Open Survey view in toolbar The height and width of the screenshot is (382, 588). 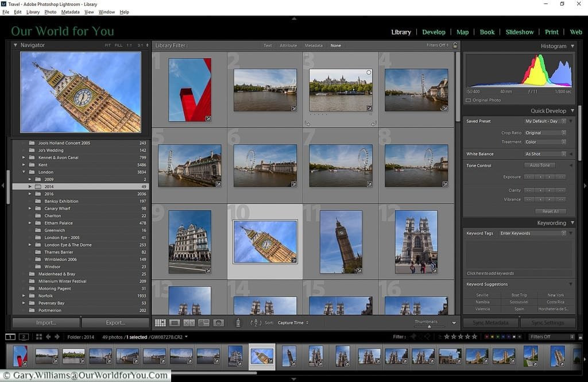click(204, 323)
